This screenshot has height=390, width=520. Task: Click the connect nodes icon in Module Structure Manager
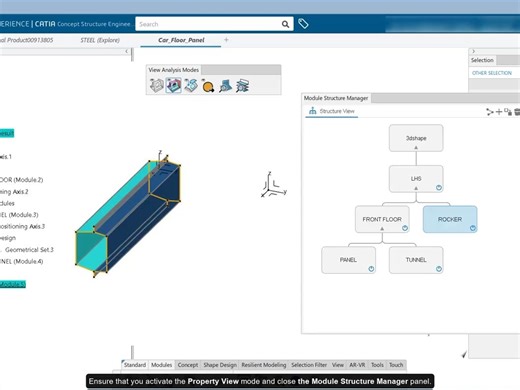coord(490,112)
